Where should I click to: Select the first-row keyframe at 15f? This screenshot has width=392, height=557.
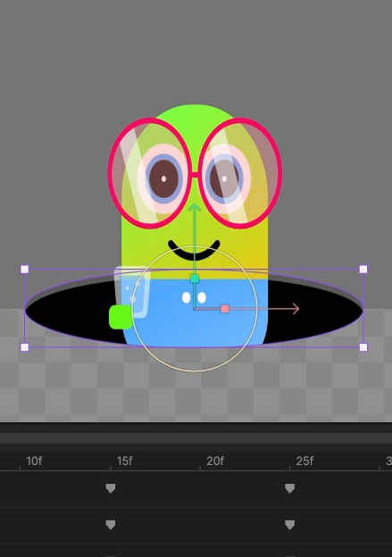pos(111,488)
